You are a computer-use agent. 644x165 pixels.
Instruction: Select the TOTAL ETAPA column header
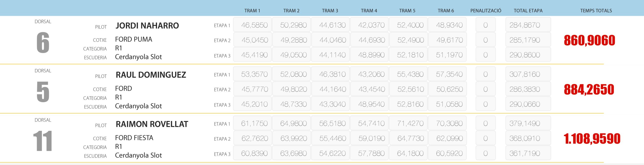click(528, 11)
